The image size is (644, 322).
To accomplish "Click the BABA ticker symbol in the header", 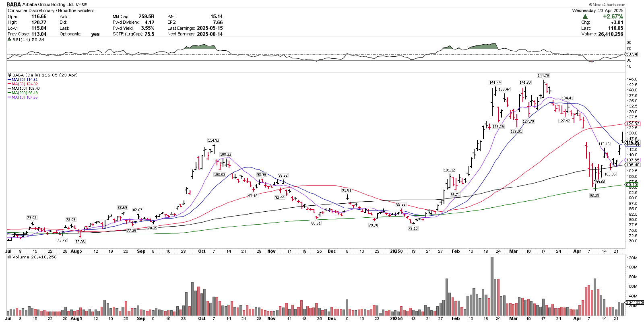I will (14, 5).
